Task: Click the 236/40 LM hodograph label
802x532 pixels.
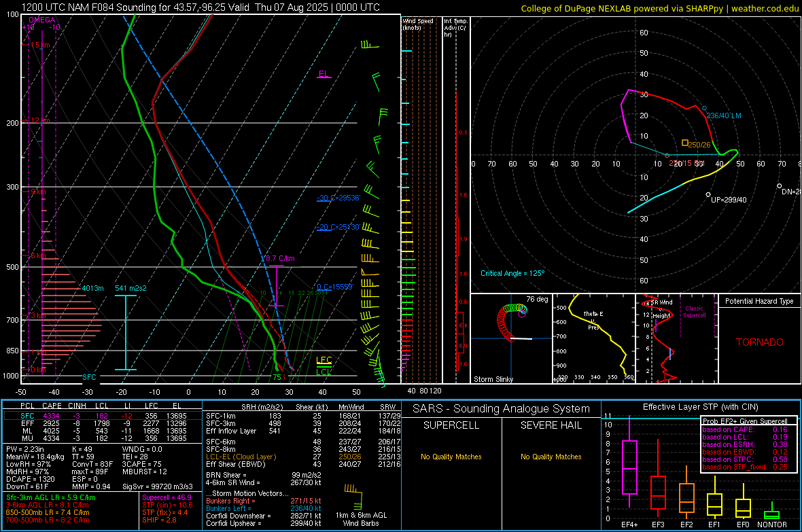Action: 724,116
